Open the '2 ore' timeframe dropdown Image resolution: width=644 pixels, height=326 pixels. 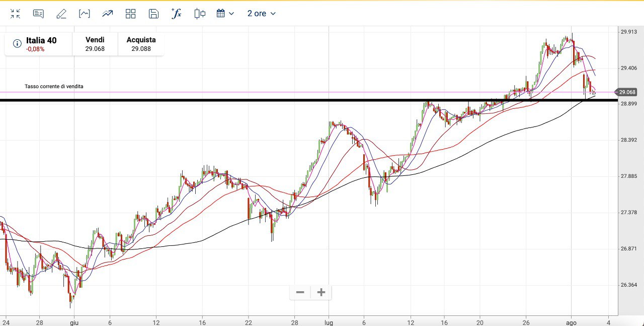[262, 14]
